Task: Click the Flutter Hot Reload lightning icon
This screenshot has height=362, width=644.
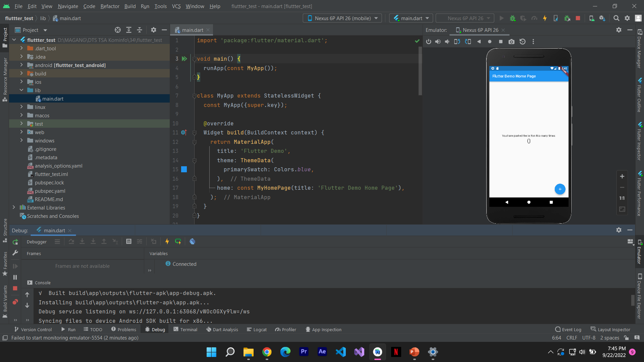Action: tap(545, 18)
